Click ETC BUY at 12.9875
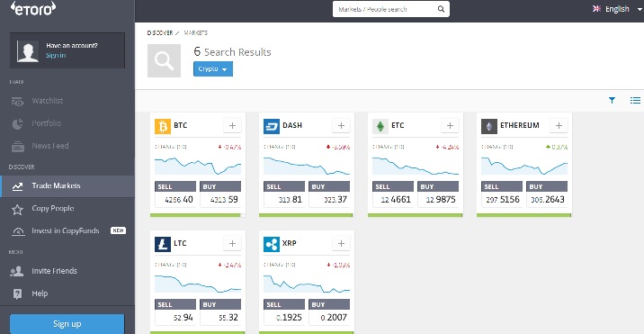Viewport: 644px width, 334px height. 438,194
